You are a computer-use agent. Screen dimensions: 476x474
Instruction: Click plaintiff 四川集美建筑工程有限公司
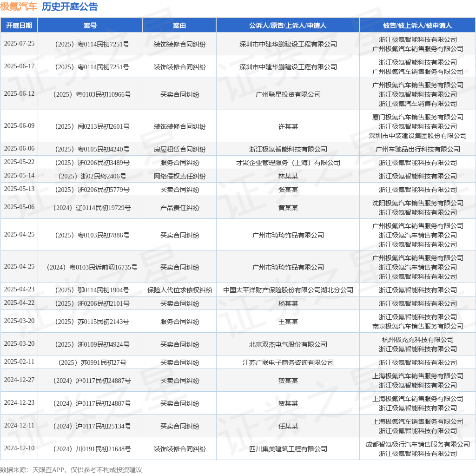point(288,449)
